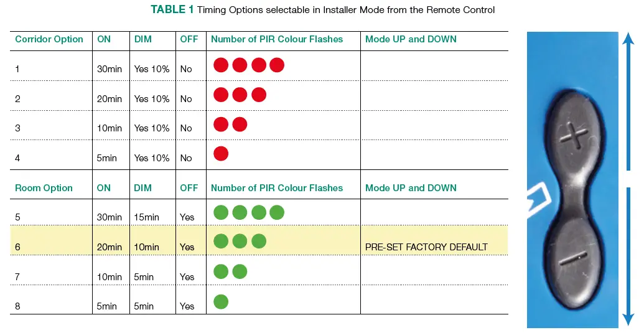The width and height of the screenshot is (644, 335).
Task: Select the PRE-SET FACTORY DEFAULT label
Action: (x=426, y=247)
